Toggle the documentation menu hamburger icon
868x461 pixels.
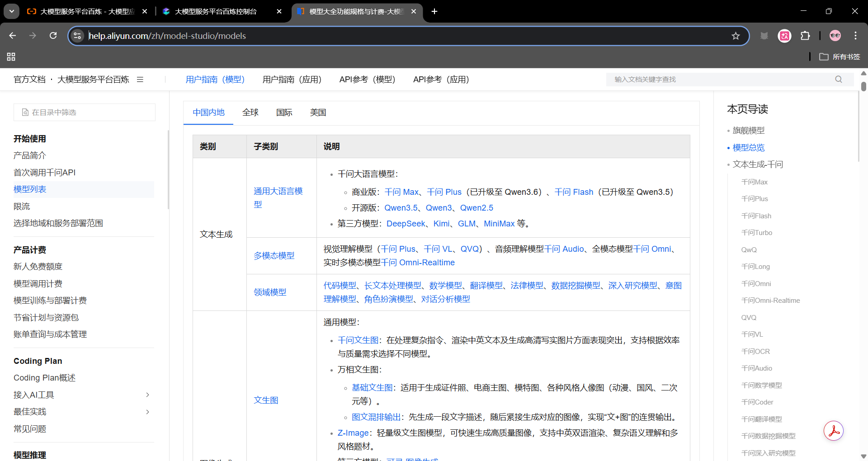140,80
